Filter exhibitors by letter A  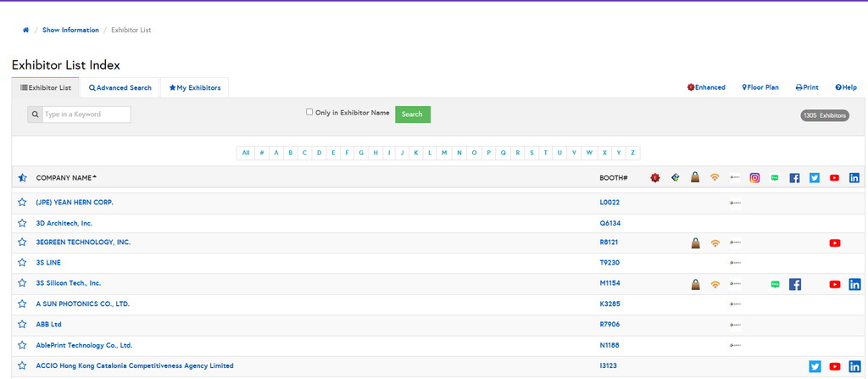(276, 153)
